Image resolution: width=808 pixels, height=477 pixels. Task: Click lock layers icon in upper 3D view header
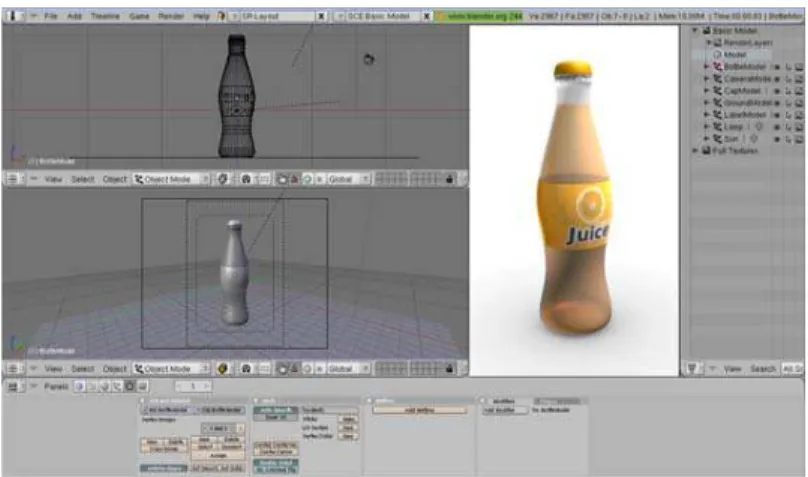coord(449,179)
